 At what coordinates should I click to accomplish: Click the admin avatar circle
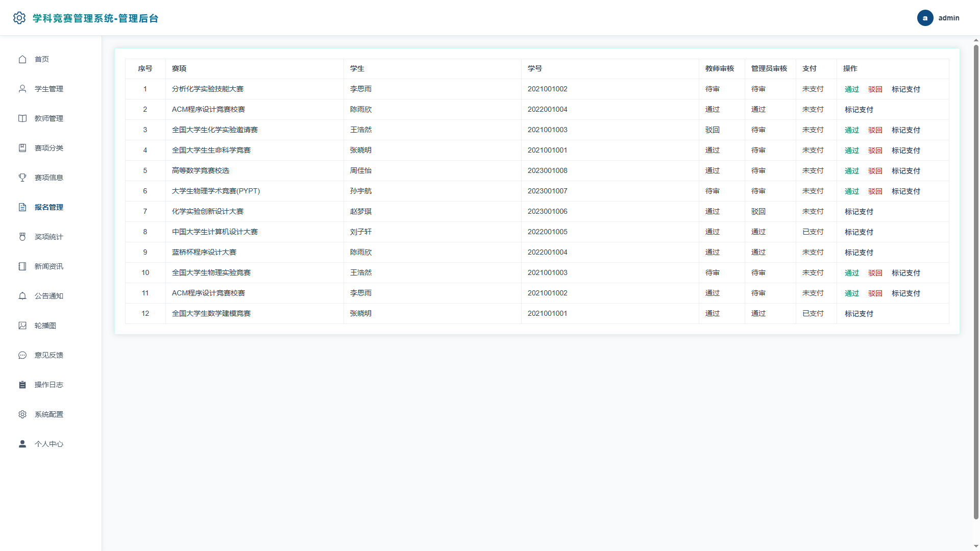tap(925, 18)
